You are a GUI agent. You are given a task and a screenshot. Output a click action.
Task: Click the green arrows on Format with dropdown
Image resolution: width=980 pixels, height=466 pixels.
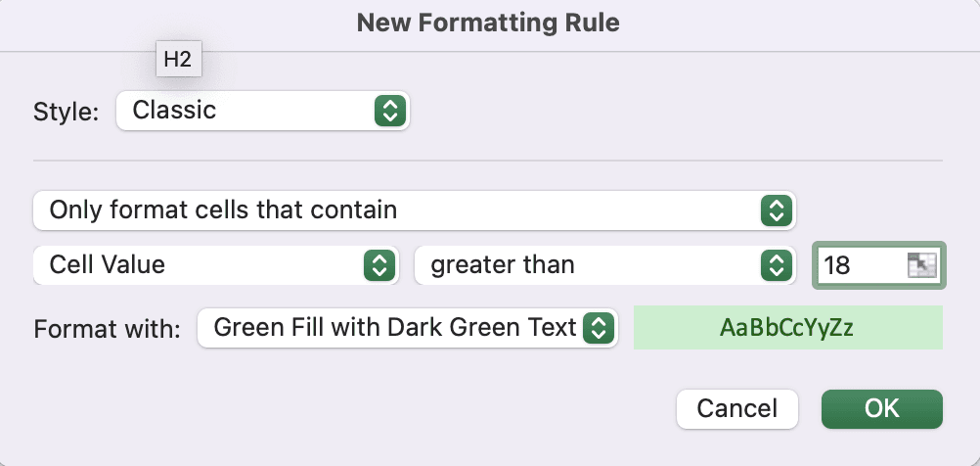597,328
